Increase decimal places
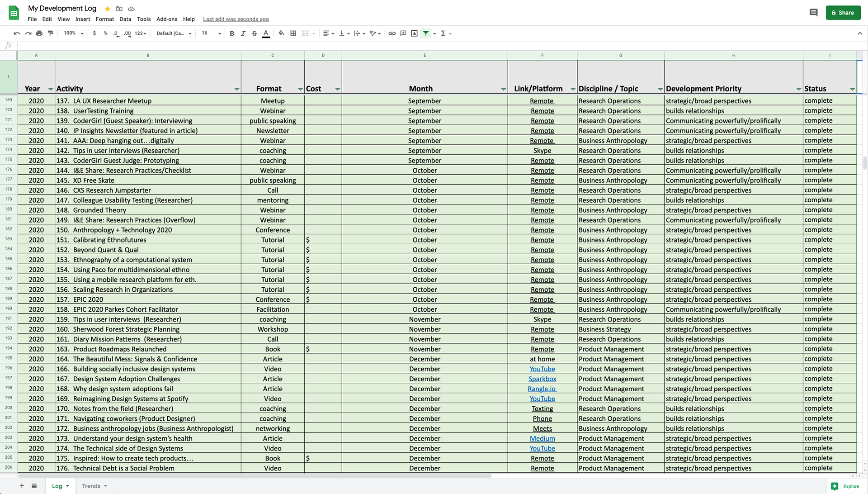This screenshot has width=868, height=494. [127, 33]
